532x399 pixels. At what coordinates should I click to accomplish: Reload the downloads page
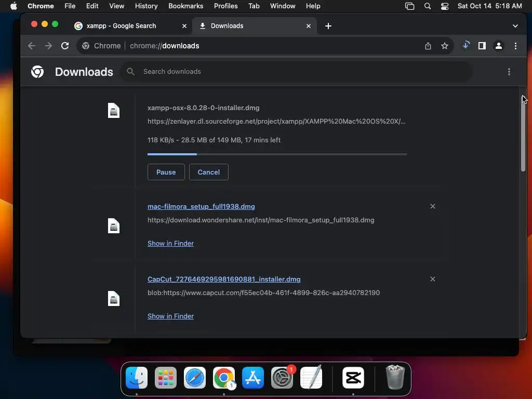tap(65, 46)
